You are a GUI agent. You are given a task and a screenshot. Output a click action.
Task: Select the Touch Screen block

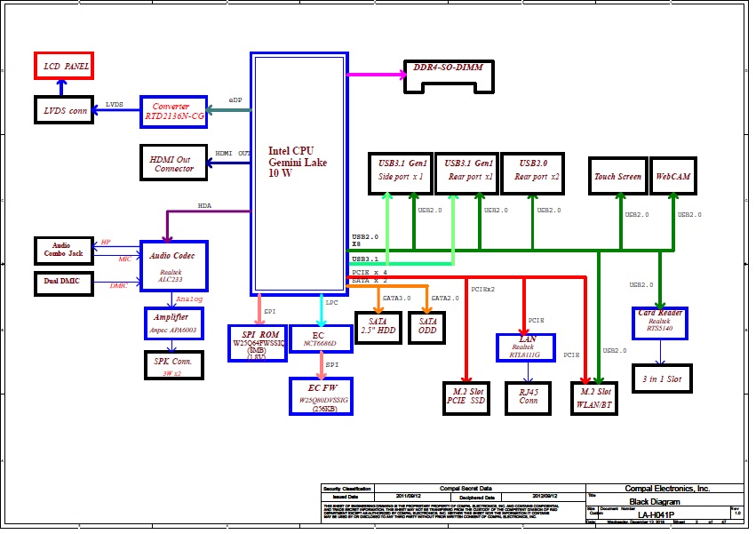(x=617, y=176)
